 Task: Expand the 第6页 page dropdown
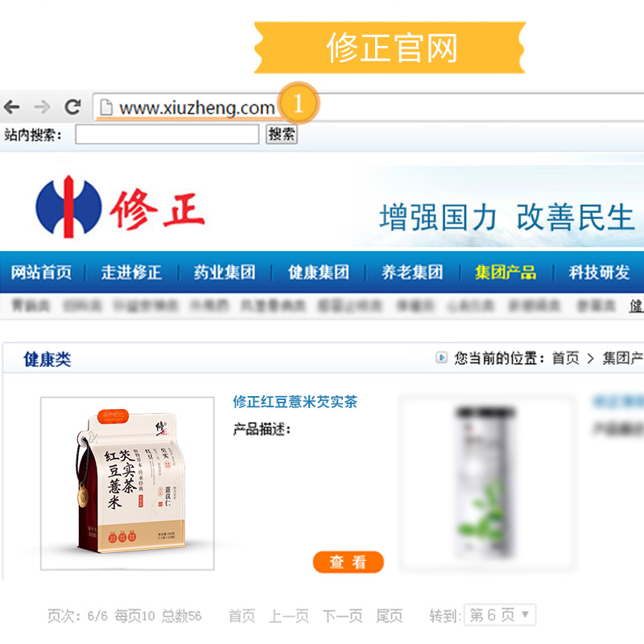(500, 615)
